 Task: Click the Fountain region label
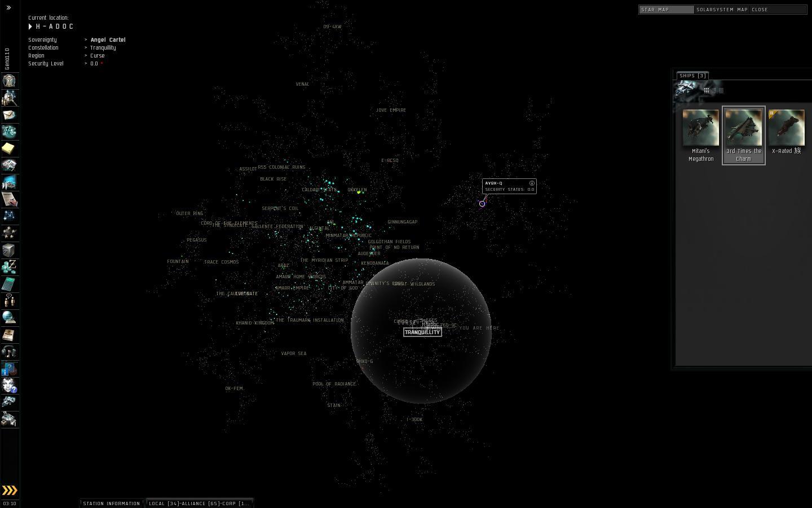coord(178,261)
